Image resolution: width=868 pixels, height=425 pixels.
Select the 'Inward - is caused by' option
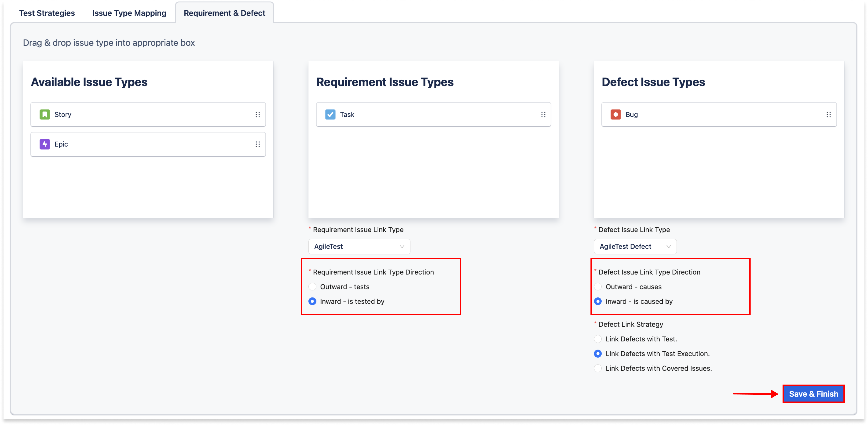(598, 301)
